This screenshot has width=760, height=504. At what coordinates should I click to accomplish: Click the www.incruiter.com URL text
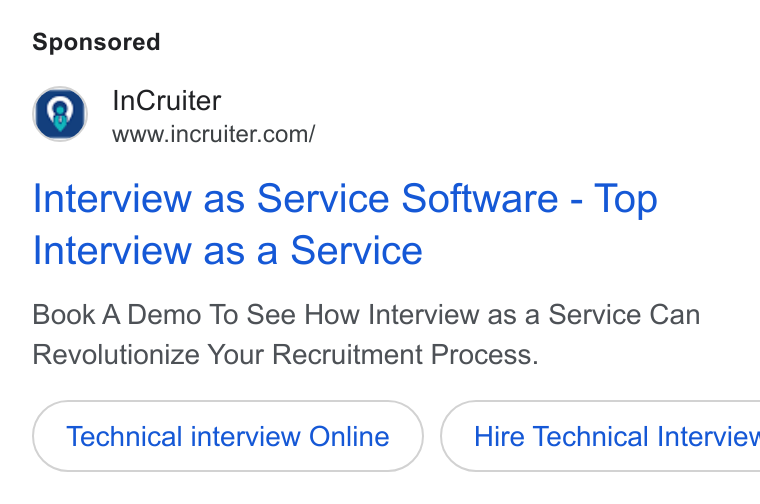click(214, 134)
